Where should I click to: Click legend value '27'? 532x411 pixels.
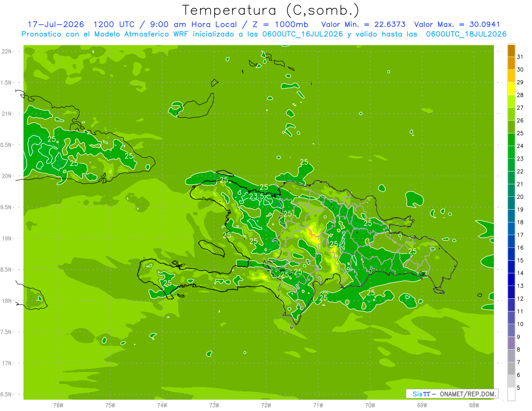pos(520,107)
